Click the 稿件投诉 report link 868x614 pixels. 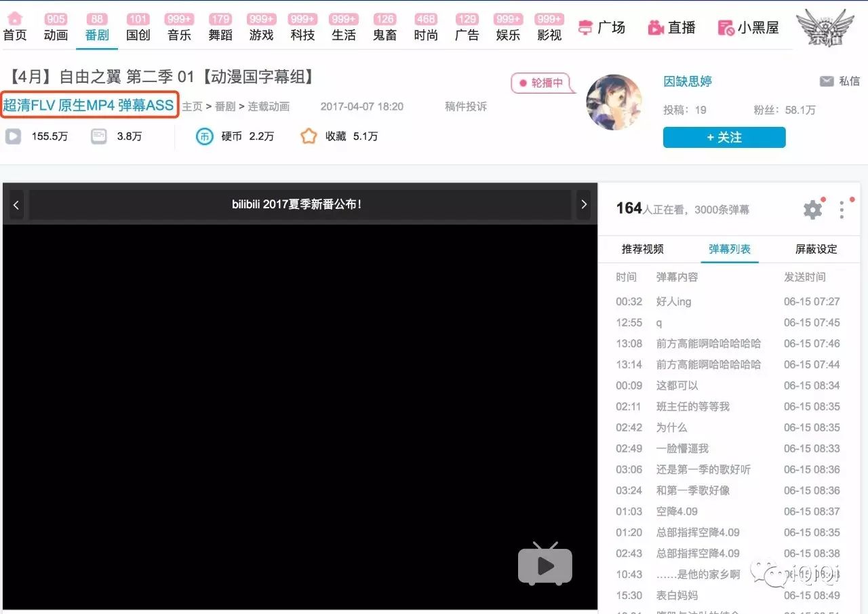[x=466, y=107]
